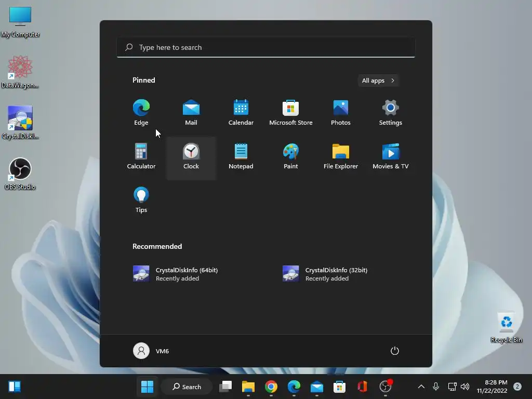Start the Calculator app
Screen dimensions: 532x399
pos(141,157)
